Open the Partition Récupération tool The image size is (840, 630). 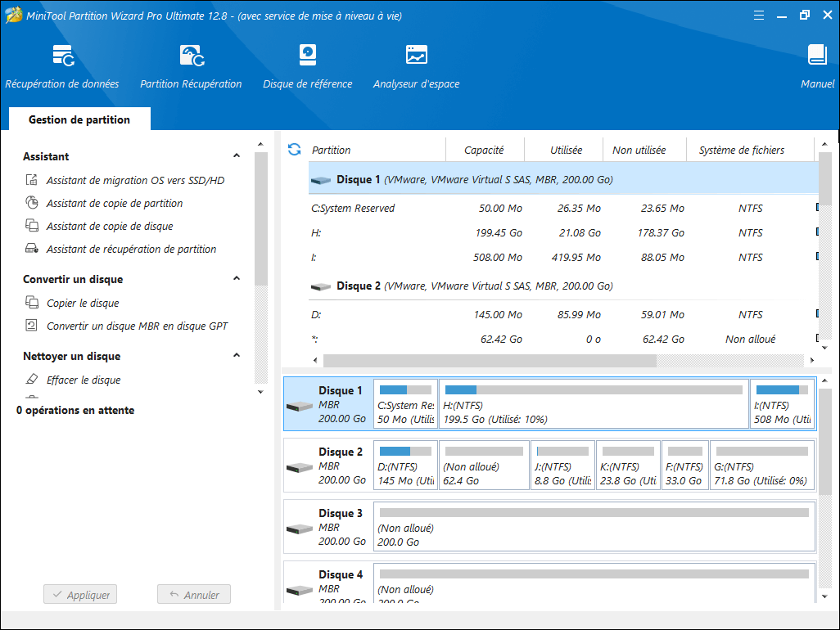(x=190, y=65)
